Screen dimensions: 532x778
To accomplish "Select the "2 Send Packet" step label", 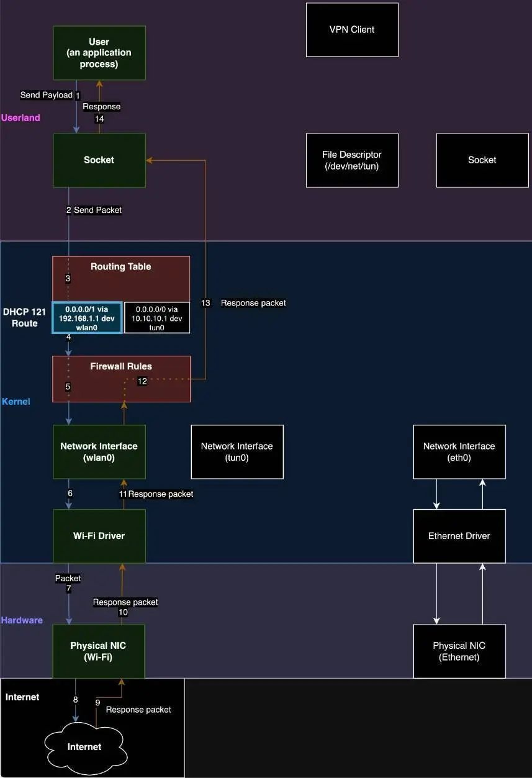I will click(94, 210).
